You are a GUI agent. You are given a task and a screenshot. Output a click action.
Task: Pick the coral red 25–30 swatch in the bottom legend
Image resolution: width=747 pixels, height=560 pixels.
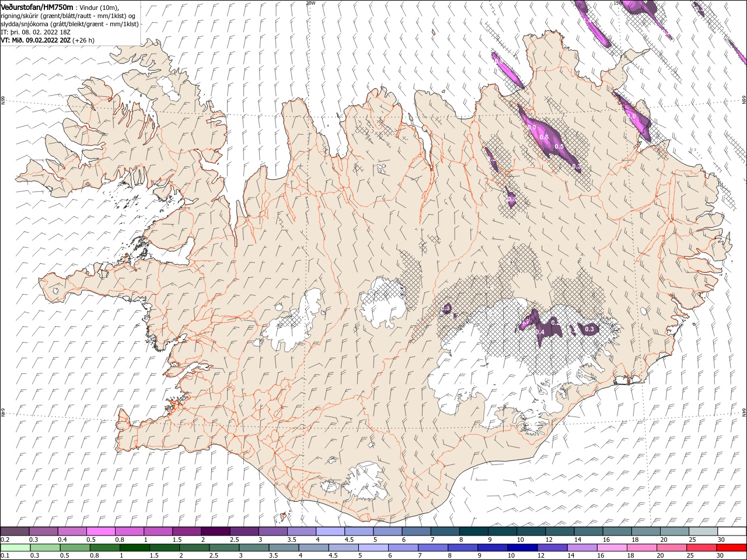(x=701, y=548)
